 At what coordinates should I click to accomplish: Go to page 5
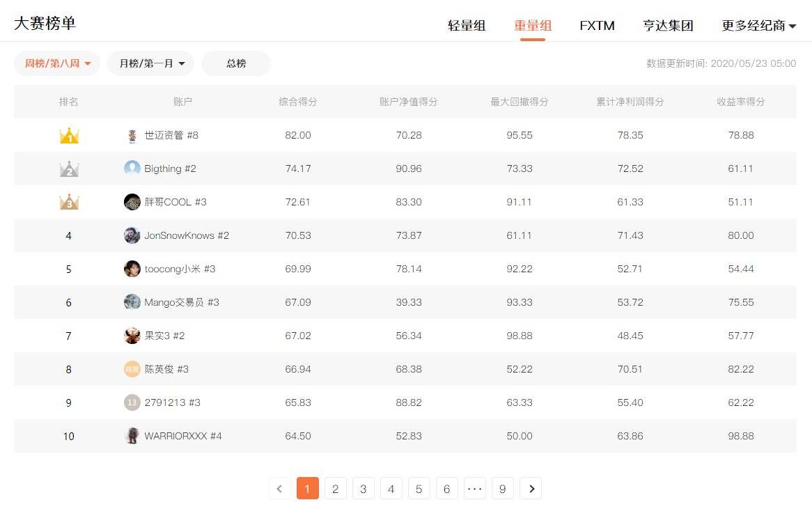coord(419,489)
